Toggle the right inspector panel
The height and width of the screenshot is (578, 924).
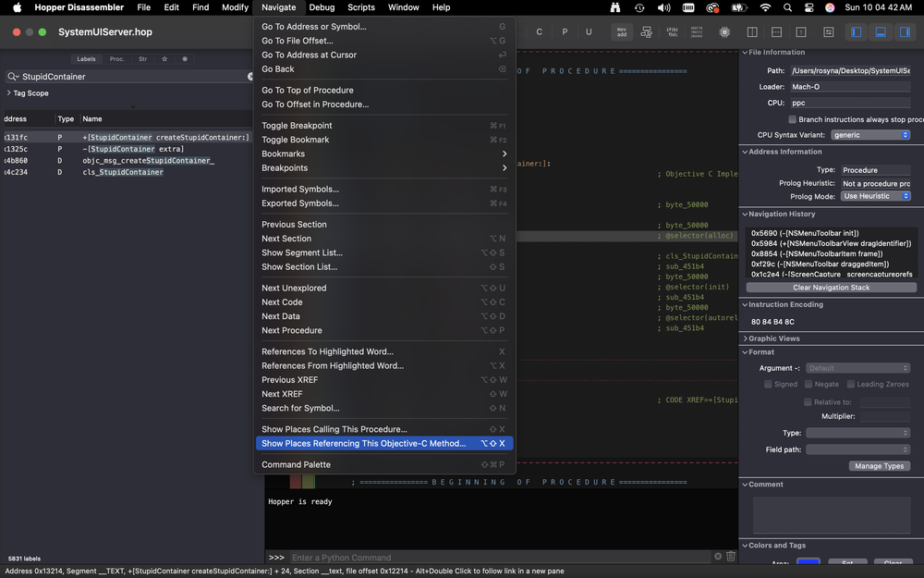(905, 31)
